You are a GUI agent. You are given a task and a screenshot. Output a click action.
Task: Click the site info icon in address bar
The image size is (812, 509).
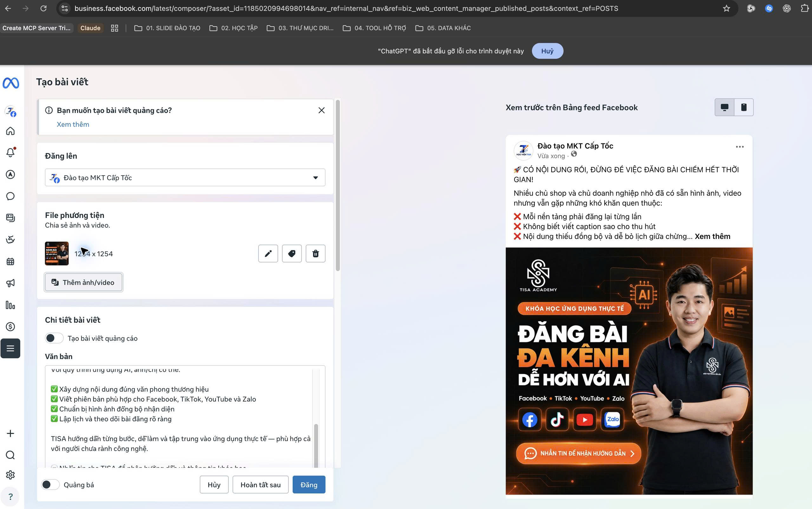(64, 9)
